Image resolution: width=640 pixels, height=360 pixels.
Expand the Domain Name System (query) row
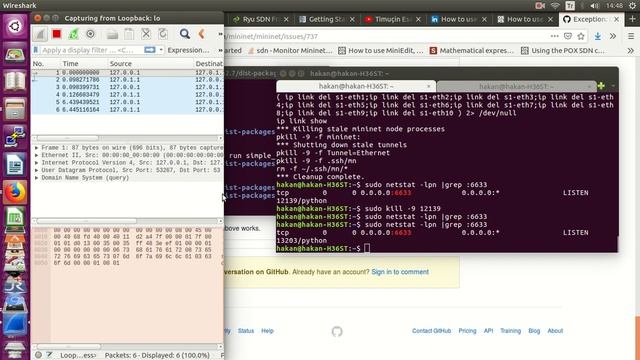36,178
